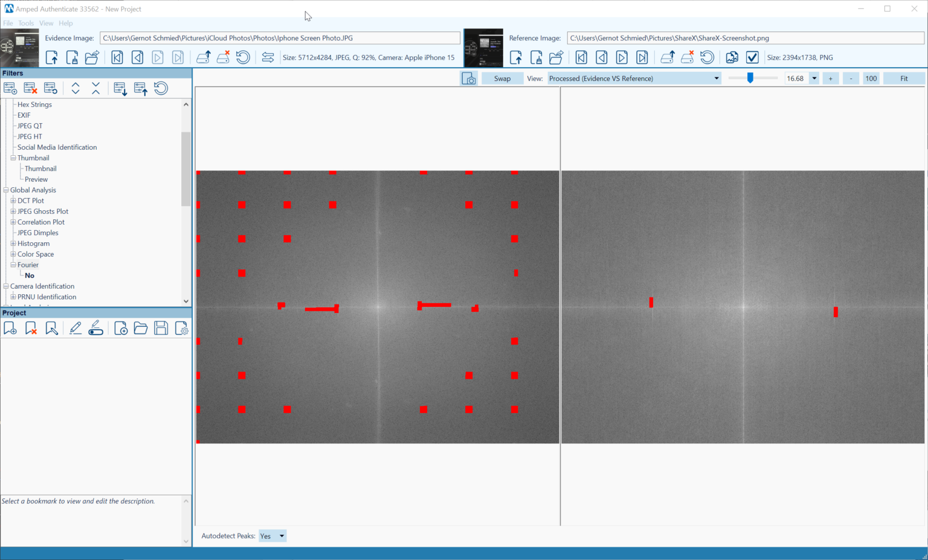The width and height of the screenshot is (928, 560).
Task: Open the Tools menu
Action: point(25,23)
